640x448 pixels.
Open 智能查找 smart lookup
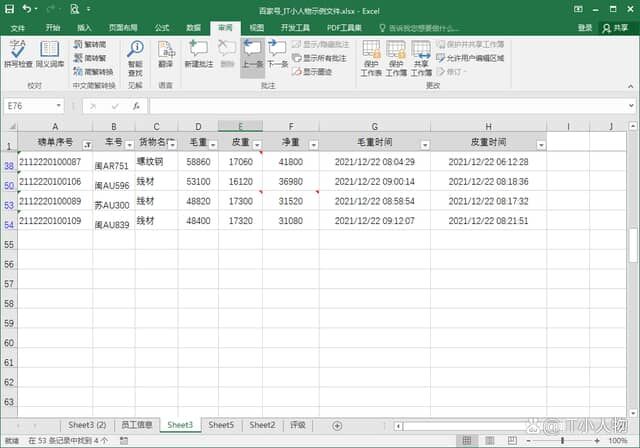(135, 56)
